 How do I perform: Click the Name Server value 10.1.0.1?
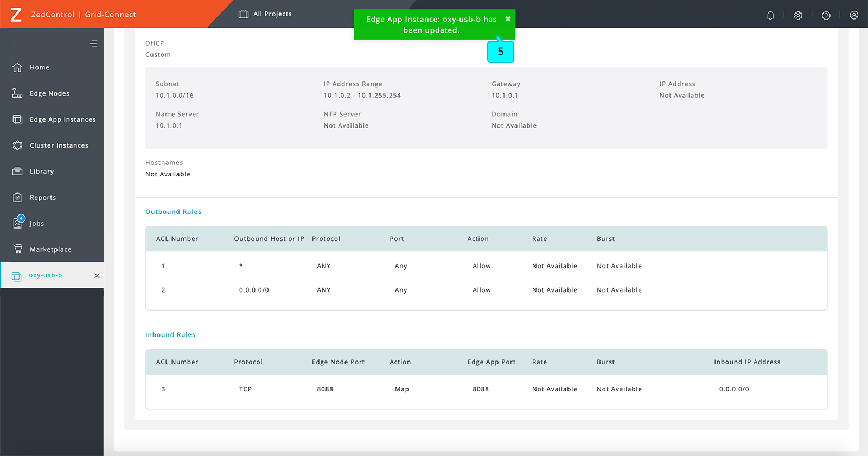point(169,126)
